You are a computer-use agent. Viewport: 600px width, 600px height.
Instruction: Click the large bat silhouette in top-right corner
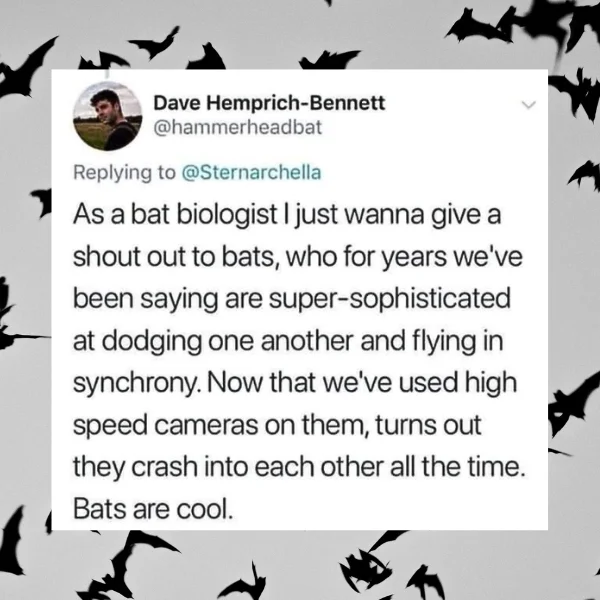click(x=530, y=22)
